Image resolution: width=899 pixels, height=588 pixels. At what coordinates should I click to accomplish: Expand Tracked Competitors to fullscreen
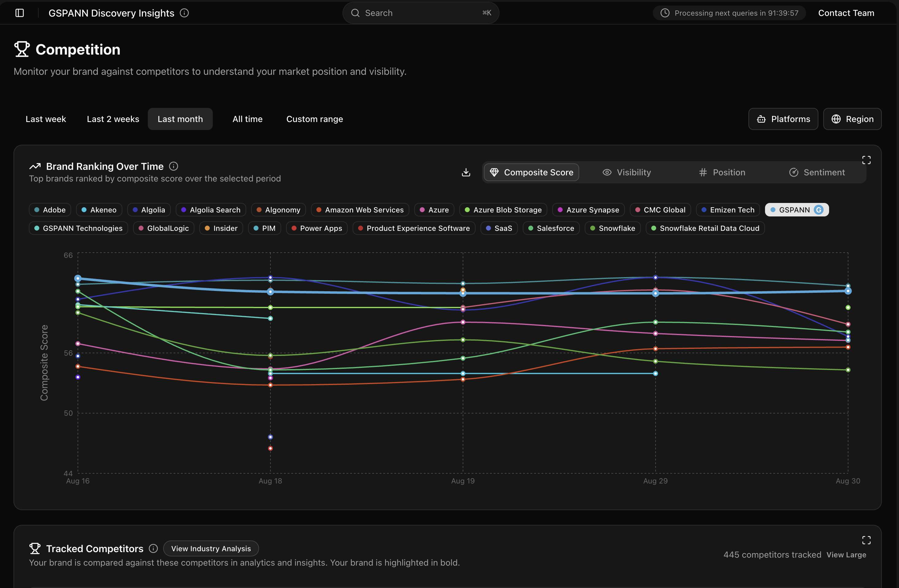click(x=866, y=540)
